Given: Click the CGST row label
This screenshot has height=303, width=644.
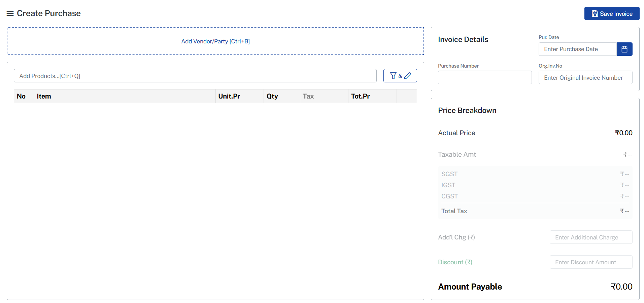Looking at the screenshot, I should coord(449,196).
